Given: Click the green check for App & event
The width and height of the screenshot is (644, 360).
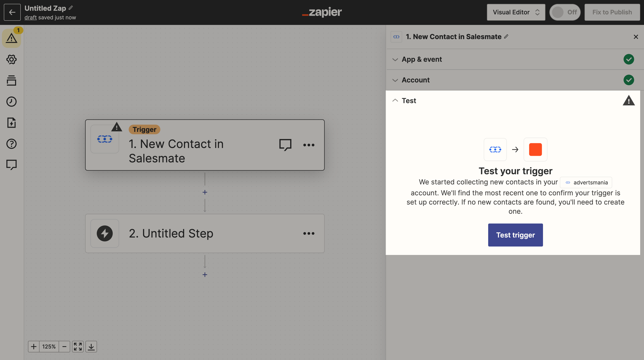Looking at the screenshot, I should [628, 59].
